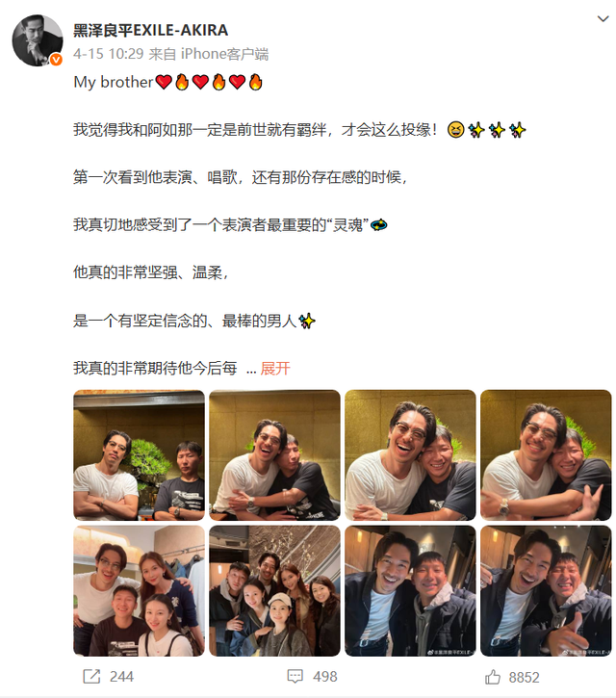Click the like count 8852
Viewport: 616px width, 698px height.
[524, 677]
